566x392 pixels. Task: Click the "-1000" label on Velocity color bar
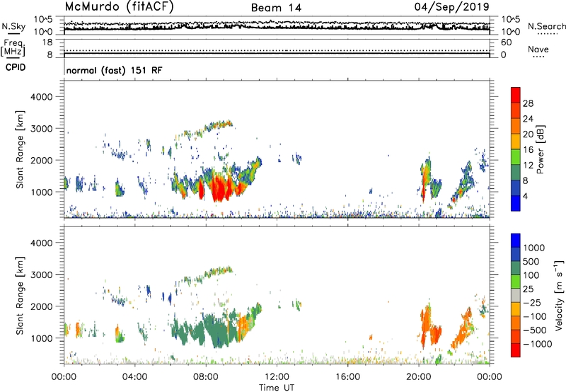[x=538, y=344]
